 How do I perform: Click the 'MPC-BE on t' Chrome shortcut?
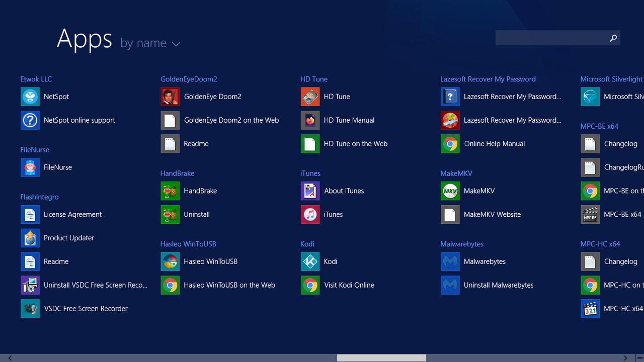(590, 191)
